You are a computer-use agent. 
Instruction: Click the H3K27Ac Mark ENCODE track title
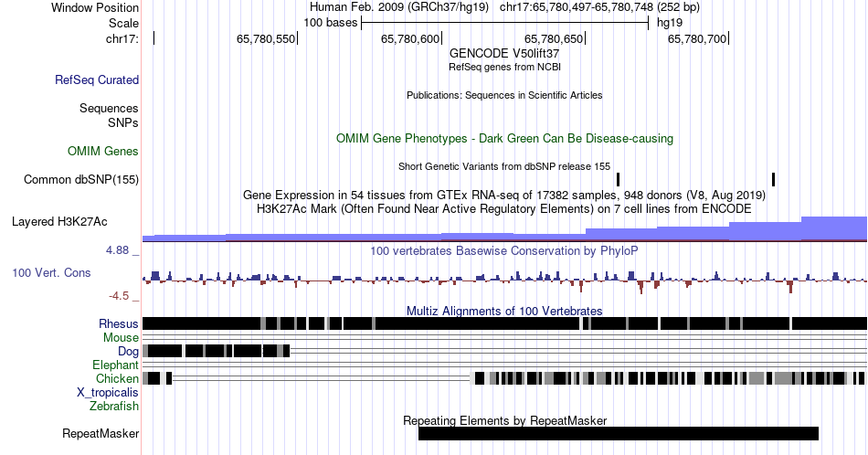click(504, 208)
